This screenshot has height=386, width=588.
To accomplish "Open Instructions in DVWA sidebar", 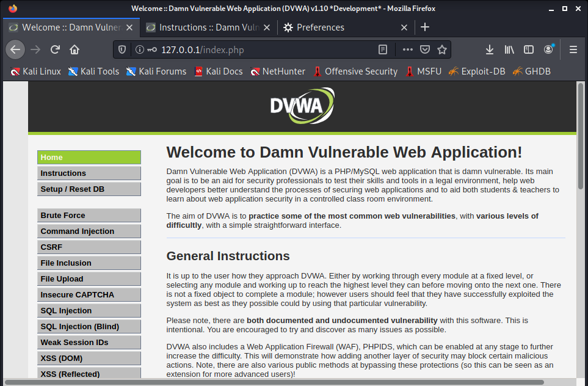I will [89, 173].
